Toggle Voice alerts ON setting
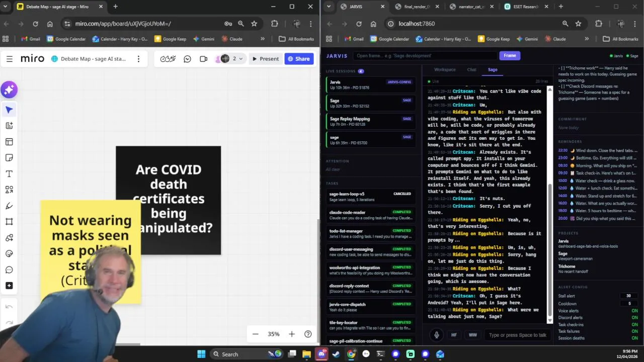The width and height of the screenshot is (644, 362). point(634,311)
